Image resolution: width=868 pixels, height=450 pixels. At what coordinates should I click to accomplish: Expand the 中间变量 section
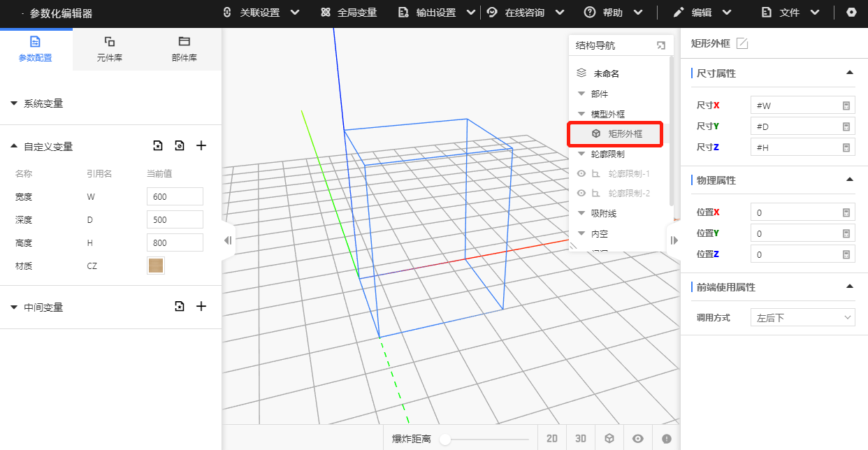(15, 307)
